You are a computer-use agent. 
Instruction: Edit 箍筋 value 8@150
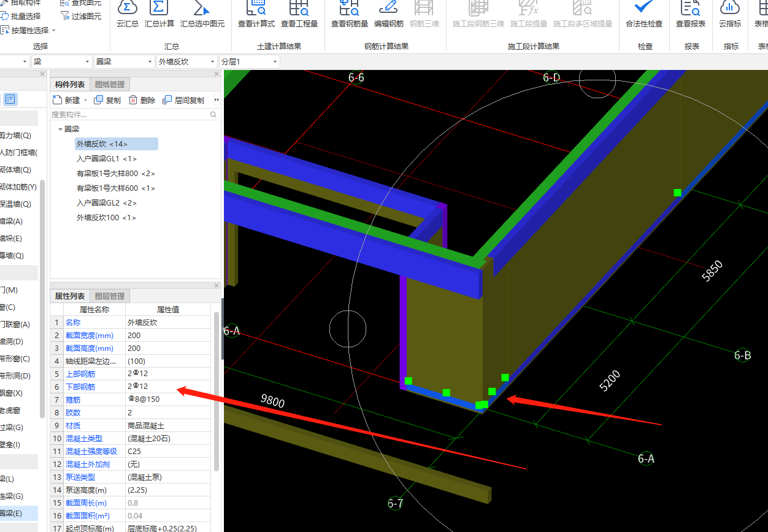point(168,399)
